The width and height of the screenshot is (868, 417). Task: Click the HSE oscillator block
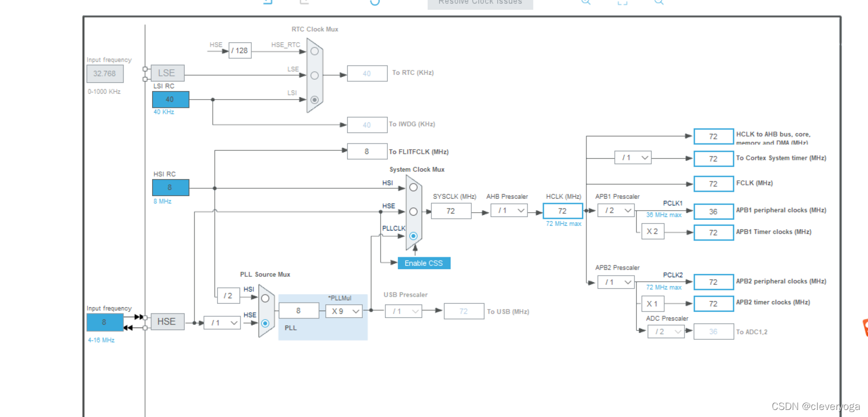167,322
